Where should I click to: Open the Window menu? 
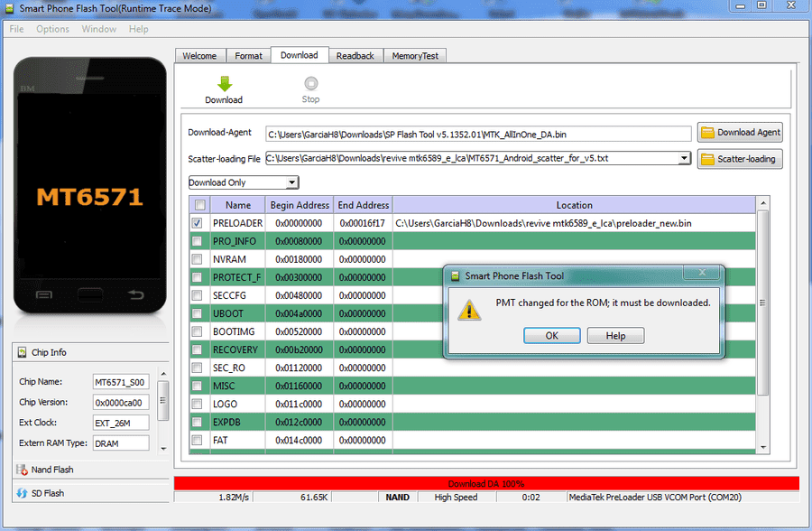coord(99,29)
